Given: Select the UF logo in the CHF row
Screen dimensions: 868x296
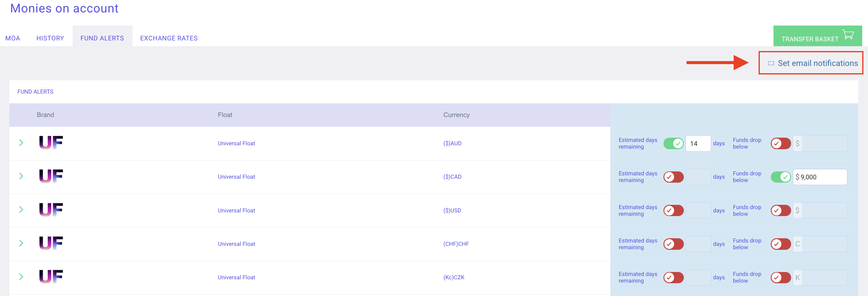Looking at the screenshot, I should pos(50,243).
